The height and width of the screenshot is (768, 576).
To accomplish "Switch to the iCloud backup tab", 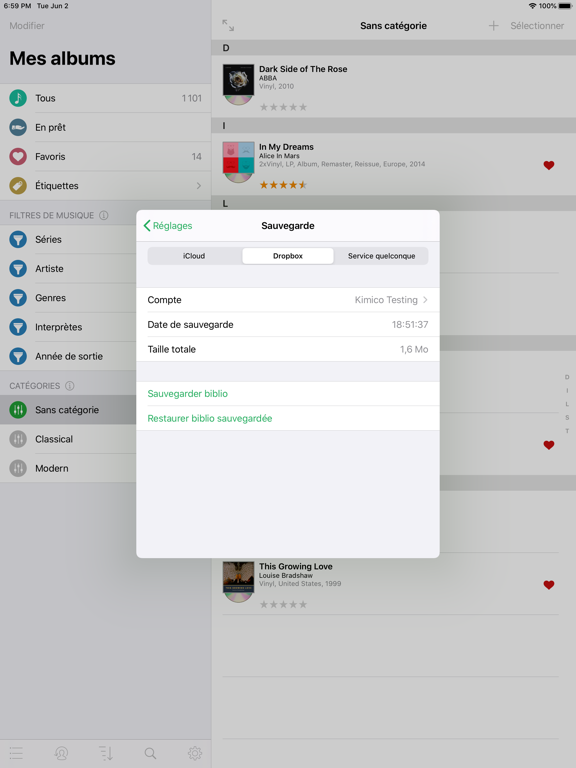I will (194, 256).
